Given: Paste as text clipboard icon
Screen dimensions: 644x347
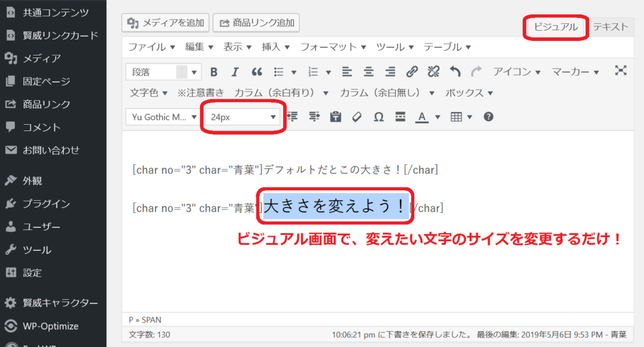Looking at the screenshot, I should click(336, 117).
